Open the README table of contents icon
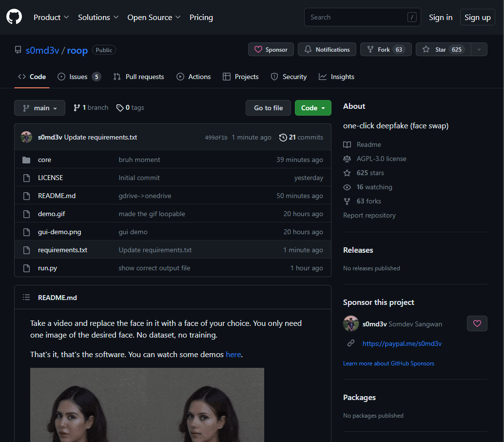The image size is (504, 442). coord(26,298)
